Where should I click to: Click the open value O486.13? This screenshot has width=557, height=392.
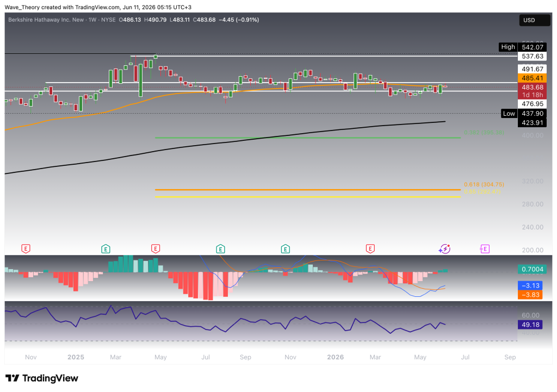click(x=130, y=20)
